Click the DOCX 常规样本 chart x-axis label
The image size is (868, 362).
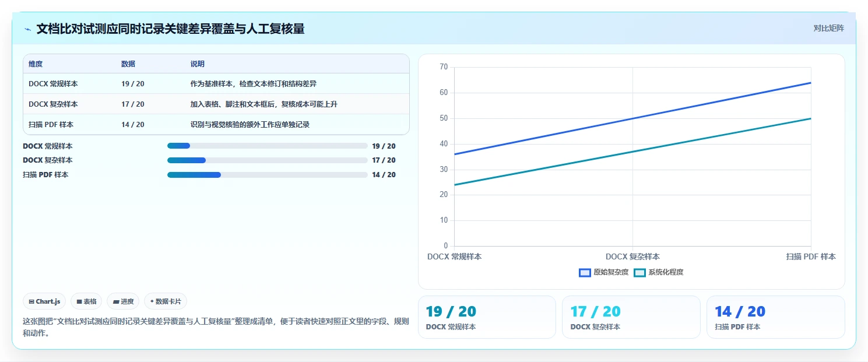tap(455, 256)
